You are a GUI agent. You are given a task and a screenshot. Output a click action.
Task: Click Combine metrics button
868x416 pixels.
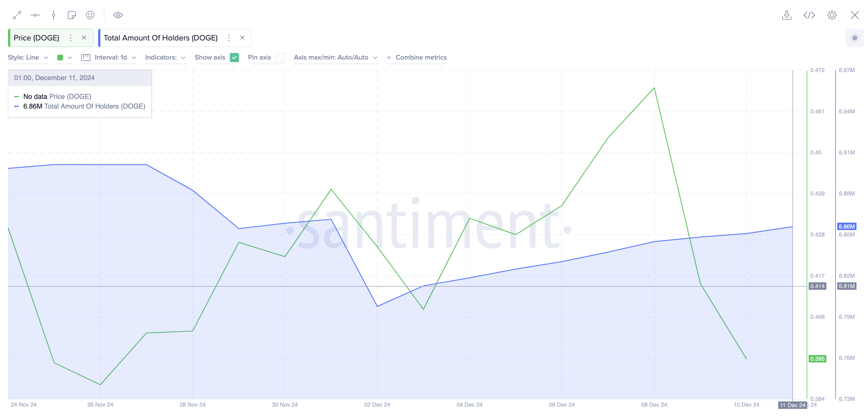pyautogui.click(x=417, y=58)
